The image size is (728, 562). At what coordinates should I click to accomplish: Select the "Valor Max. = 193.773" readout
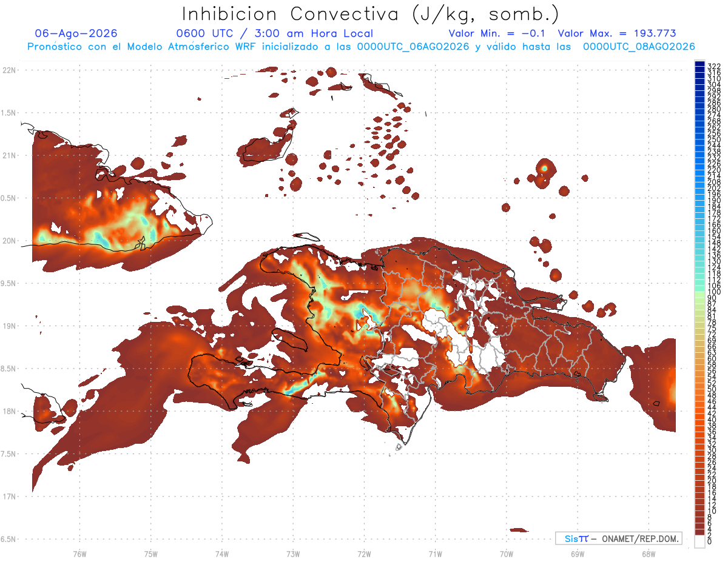tap(616, 34)
